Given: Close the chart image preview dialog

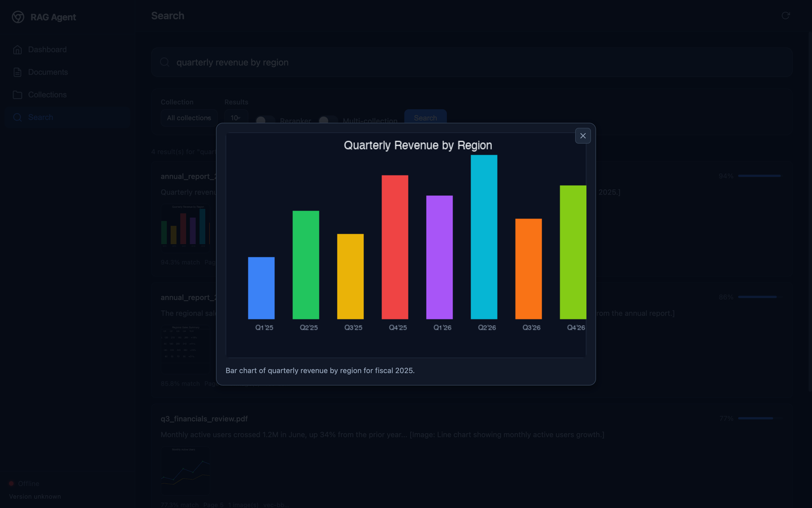Looking at the screenshot, I should [x=583, y=135].
